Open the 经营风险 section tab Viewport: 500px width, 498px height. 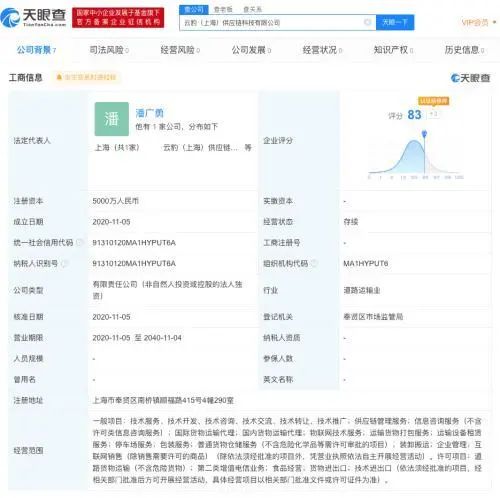tap(180, 50)
